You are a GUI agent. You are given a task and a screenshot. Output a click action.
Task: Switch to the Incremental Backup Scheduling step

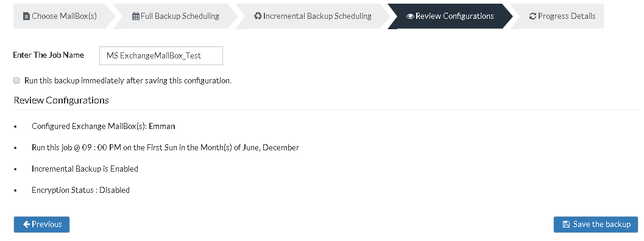[x=313, y=16]
